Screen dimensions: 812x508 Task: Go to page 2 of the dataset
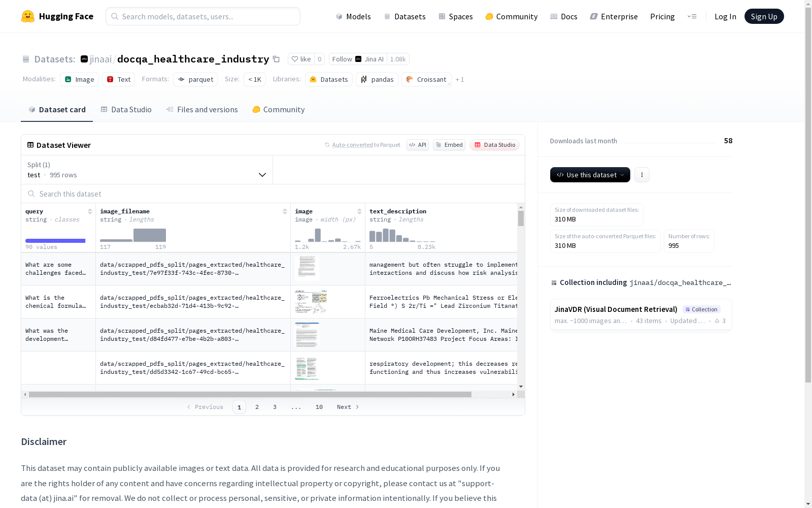coord(257,407)
